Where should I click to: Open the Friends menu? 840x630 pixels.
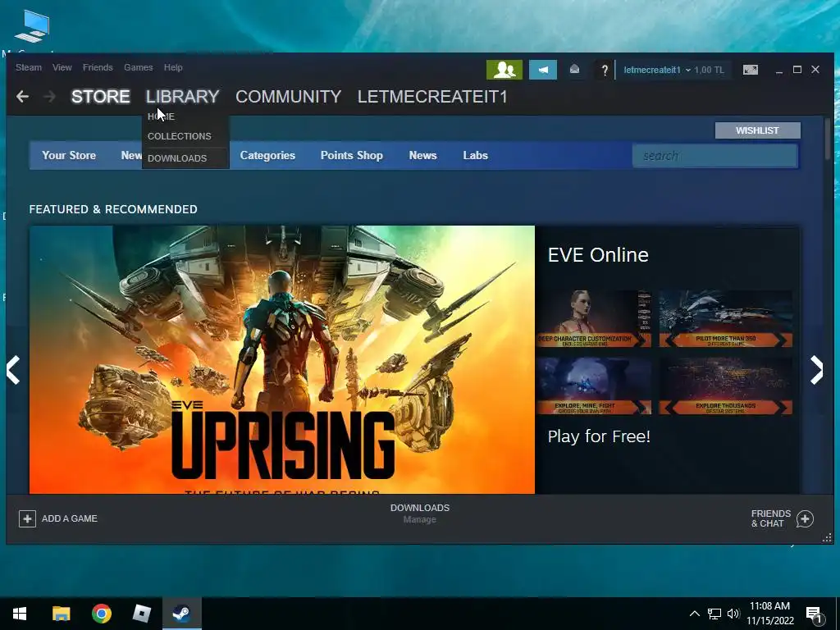pyautogui.click(x=98, y=67)
